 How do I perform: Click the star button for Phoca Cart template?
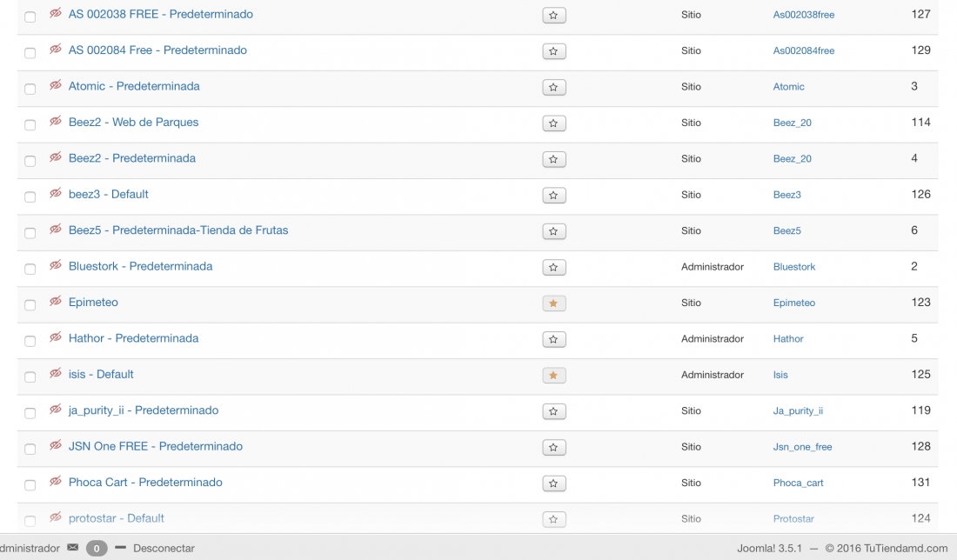(553, 483)
